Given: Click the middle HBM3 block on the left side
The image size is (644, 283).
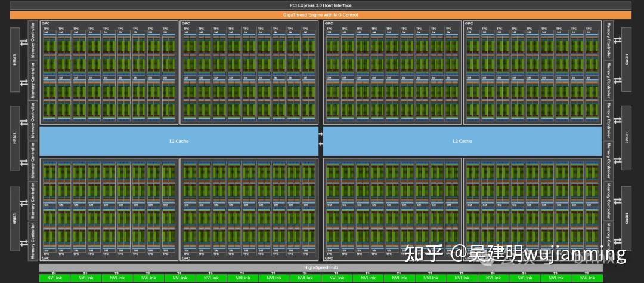Looking at the screenshot, I should tap(15, 138).
